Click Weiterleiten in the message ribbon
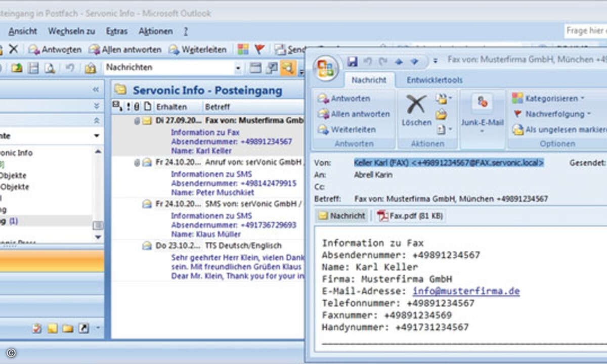 pos(346,129)
